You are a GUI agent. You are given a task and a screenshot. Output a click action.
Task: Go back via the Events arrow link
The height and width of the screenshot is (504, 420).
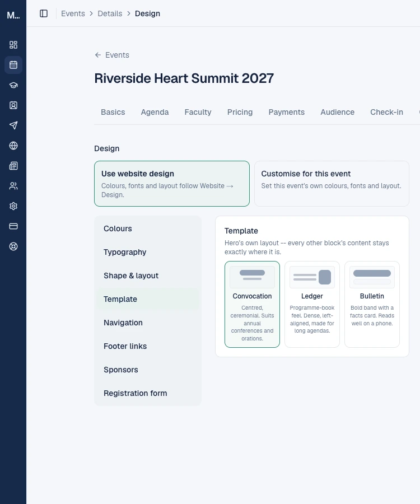point(112,55)
